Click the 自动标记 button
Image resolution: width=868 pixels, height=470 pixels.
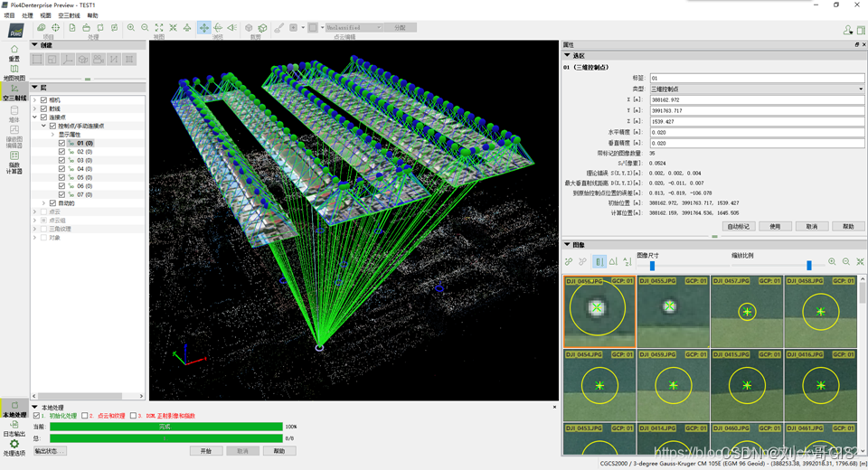[x=739, y=226]
